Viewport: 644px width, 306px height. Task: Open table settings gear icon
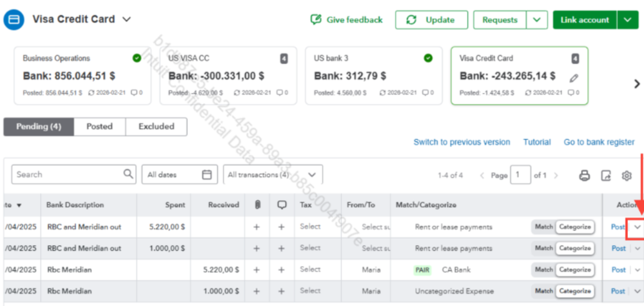tap(627, 176)
